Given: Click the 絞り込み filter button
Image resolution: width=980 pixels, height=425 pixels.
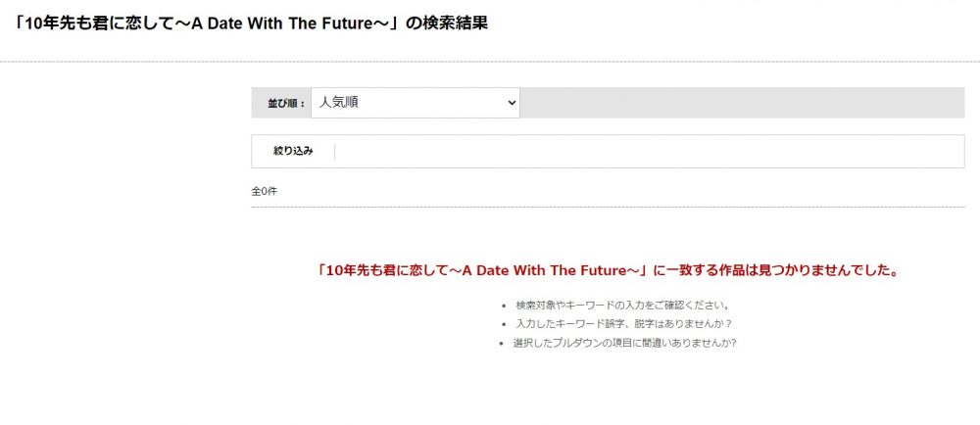Looking at the screenshot, I should [293, 151].
